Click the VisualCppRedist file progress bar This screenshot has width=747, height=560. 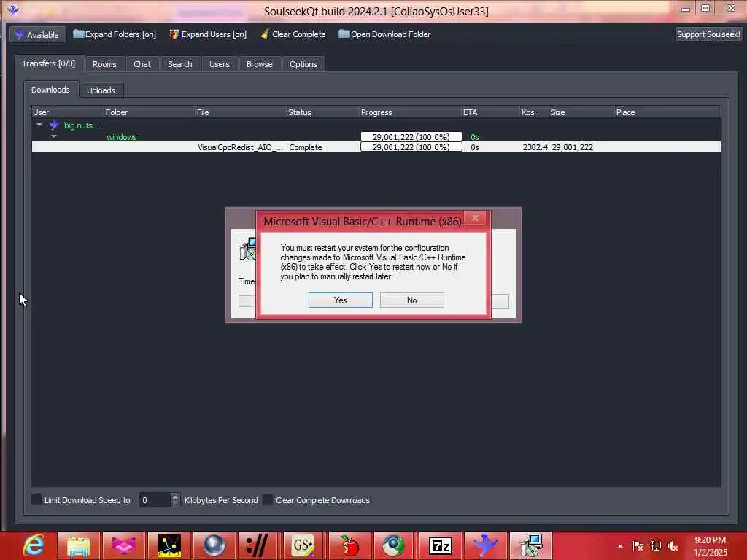tap(411, 147)
